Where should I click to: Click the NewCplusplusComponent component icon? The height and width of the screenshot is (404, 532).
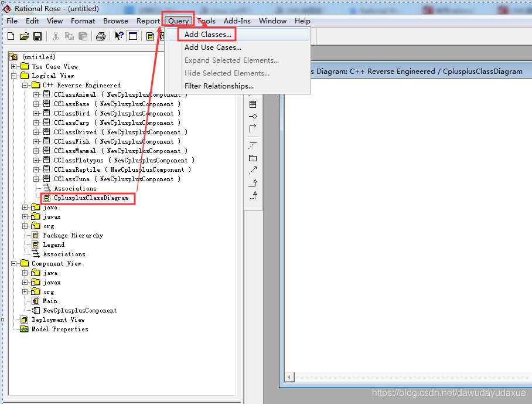[35, 310]
